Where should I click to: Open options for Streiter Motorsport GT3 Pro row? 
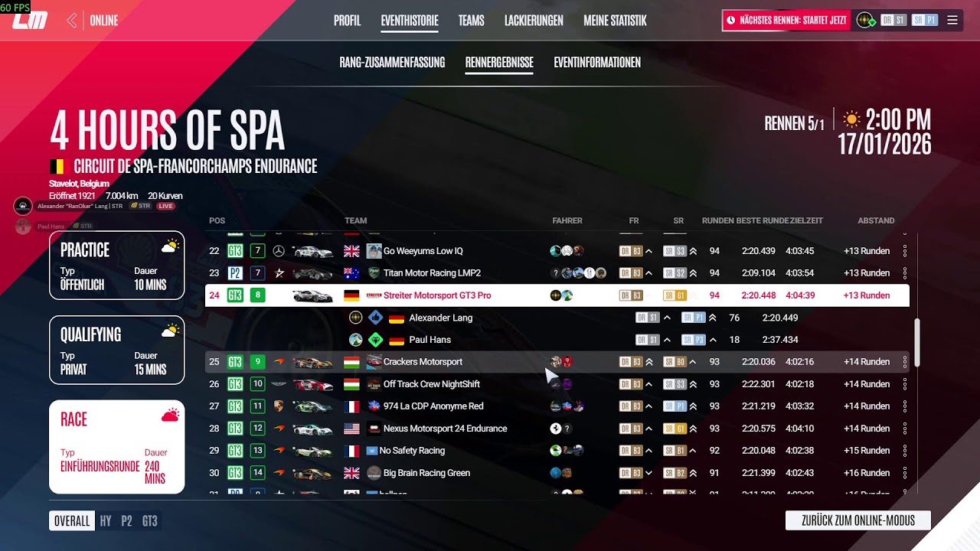[905, 295]
